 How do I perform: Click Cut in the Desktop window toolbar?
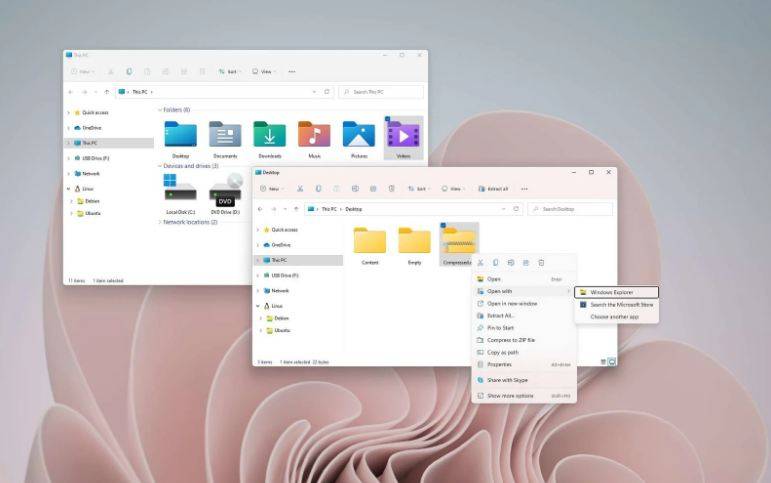click(300, 189)
